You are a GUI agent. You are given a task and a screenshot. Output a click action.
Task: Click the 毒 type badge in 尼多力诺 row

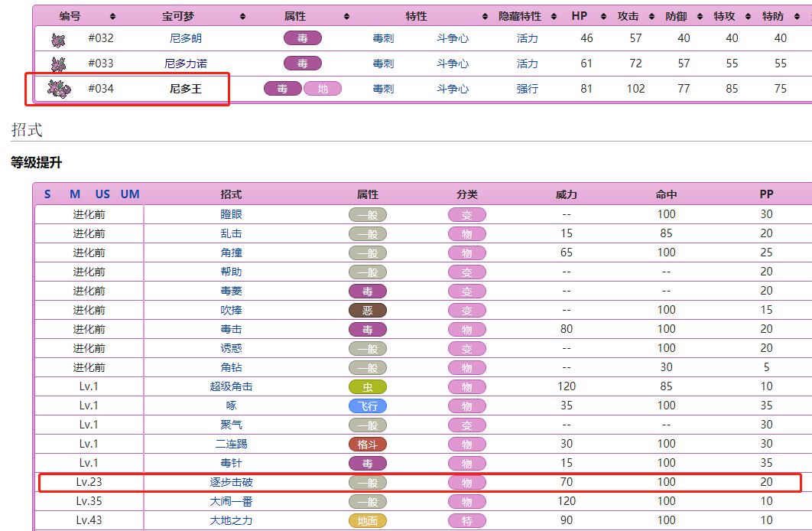click(x=303, y=64)
